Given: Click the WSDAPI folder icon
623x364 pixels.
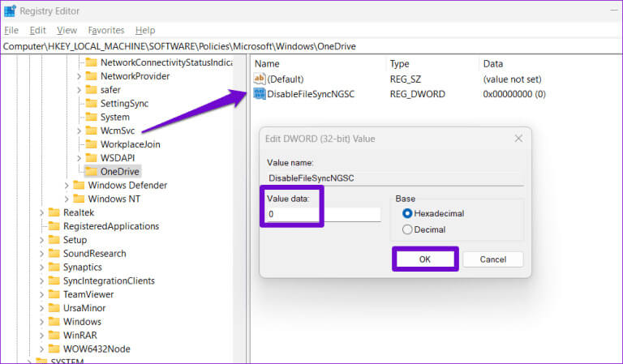Looking at the screenshot, I should (x=92, y=157).
